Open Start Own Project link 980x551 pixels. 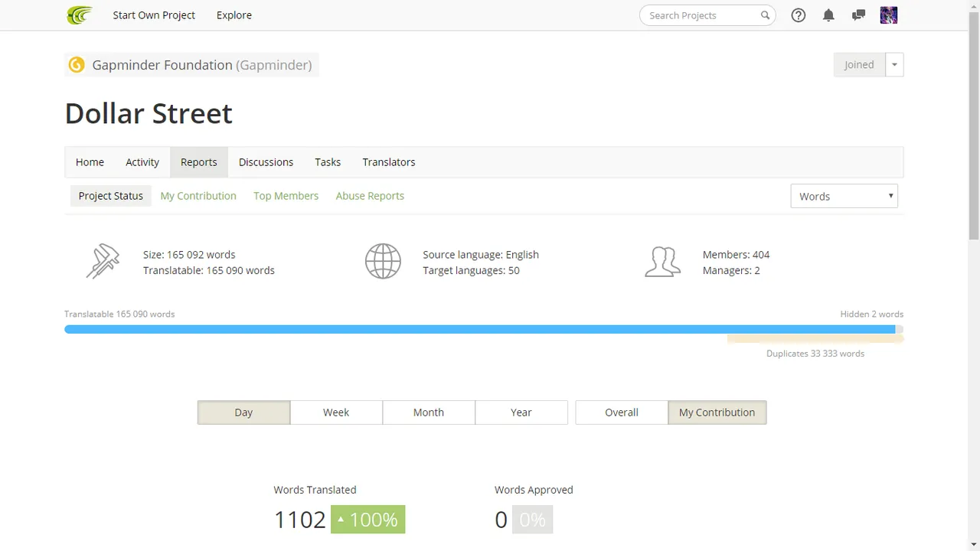154,15
